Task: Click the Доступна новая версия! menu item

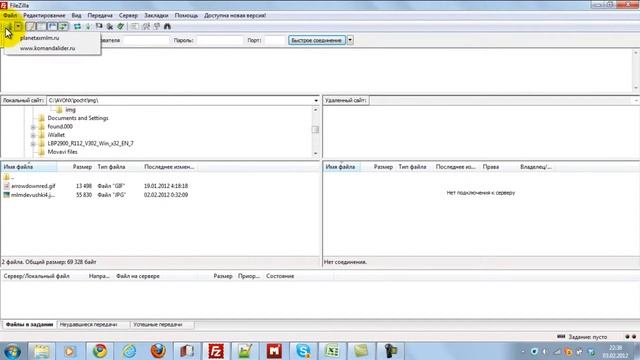Action: click(x=235, y=16)
